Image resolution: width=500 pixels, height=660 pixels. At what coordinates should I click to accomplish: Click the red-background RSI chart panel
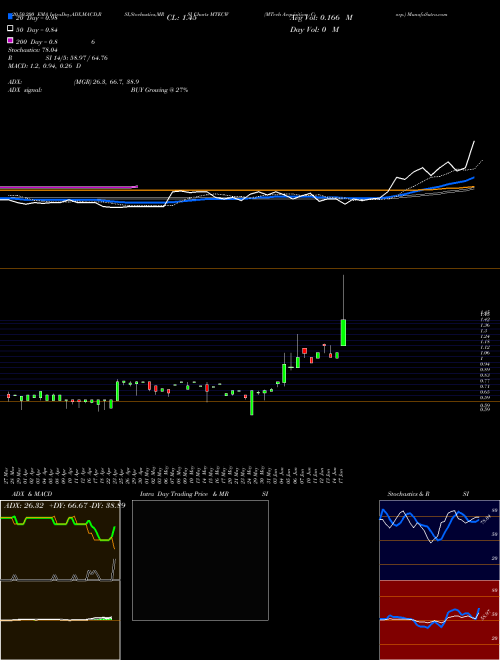439,620
